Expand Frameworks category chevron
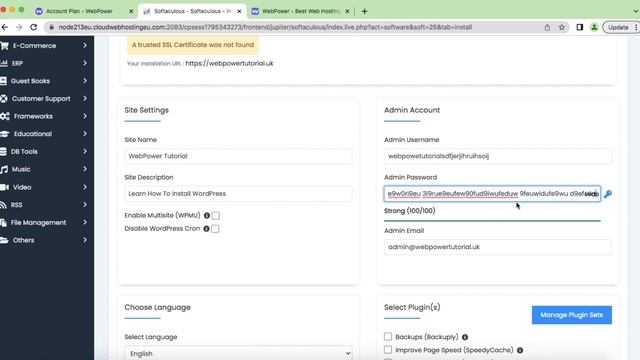The height and width of the screenshot is (360, 640). pyautogui.click(x=85, y=116)
